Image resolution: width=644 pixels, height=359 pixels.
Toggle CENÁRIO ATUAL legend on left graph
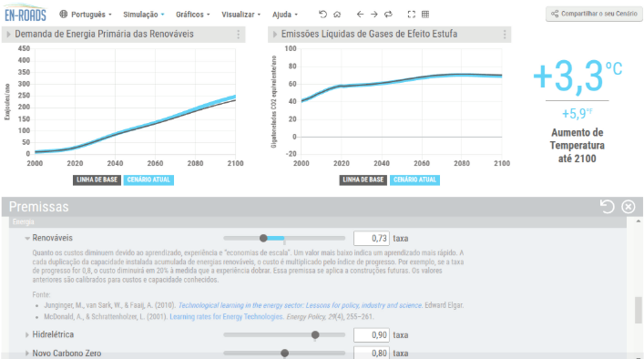pyautogui.click(x=148, y=179)
